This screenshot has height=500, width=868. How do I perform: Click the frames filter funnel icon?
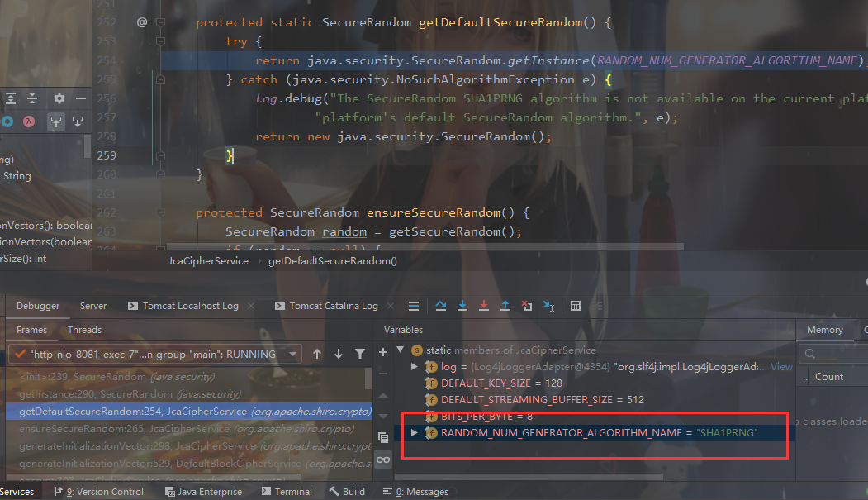pos(360,354)
